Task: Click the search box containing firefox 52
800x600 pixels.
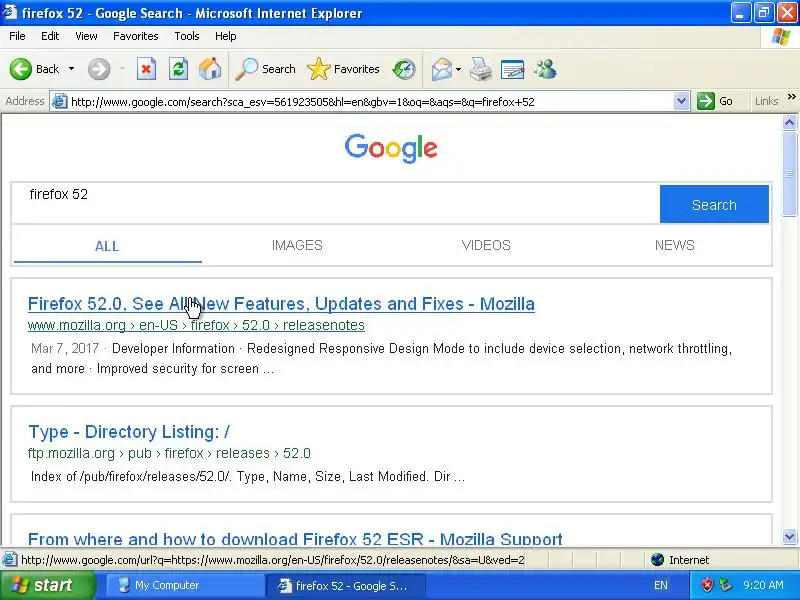Action: pos(336,203)
